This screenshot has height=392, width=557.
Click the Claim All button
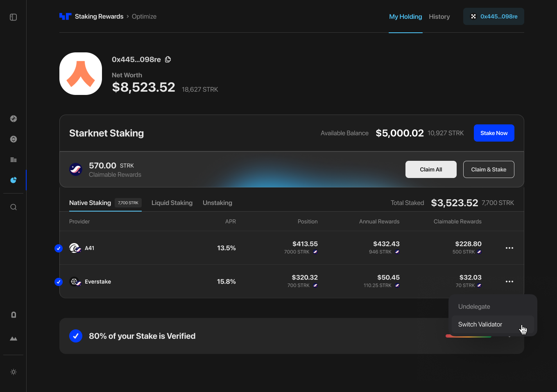(431, 169)
